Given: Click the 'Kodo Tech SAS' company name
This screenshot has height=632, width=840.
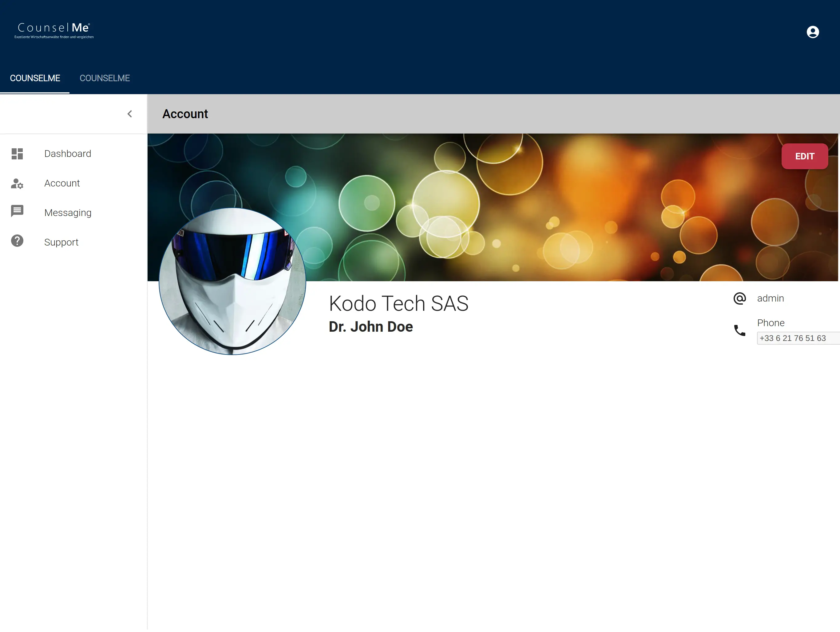Looking at the screenshot, I should tap(399, 304).
